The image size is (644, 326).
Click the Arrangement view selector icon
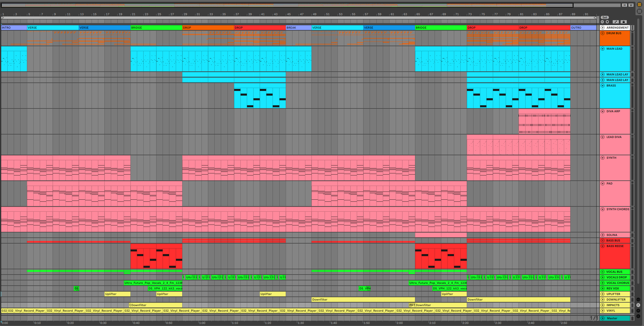point(639,5)
